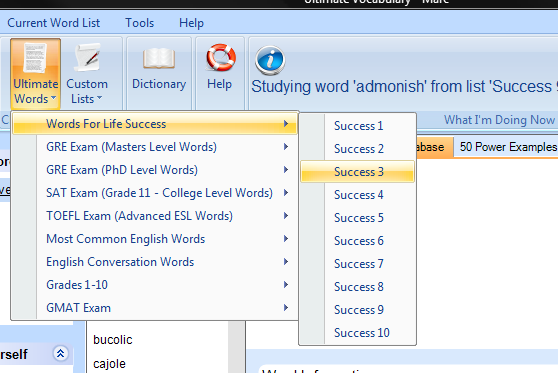This screenshot has width=558, height=373.
Task: Expand SAT Exam (Grade 11 - College) submenu
Action: click(155, 193)
